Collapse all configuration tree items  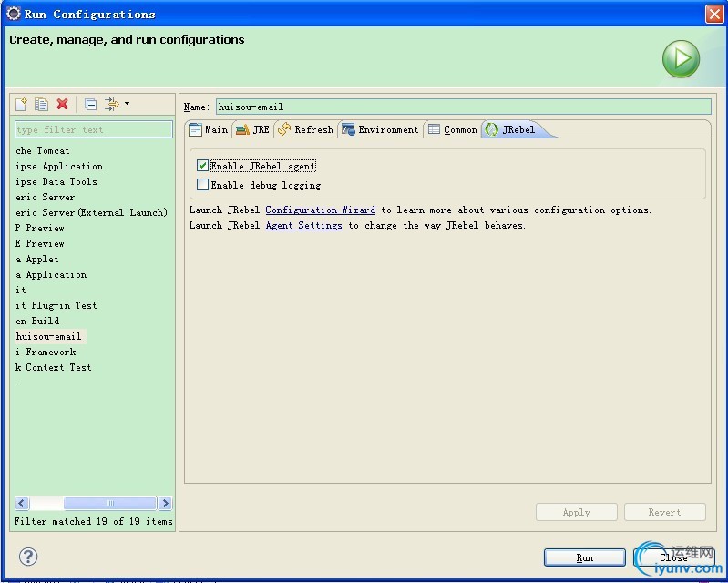click(x=91, y=104)
